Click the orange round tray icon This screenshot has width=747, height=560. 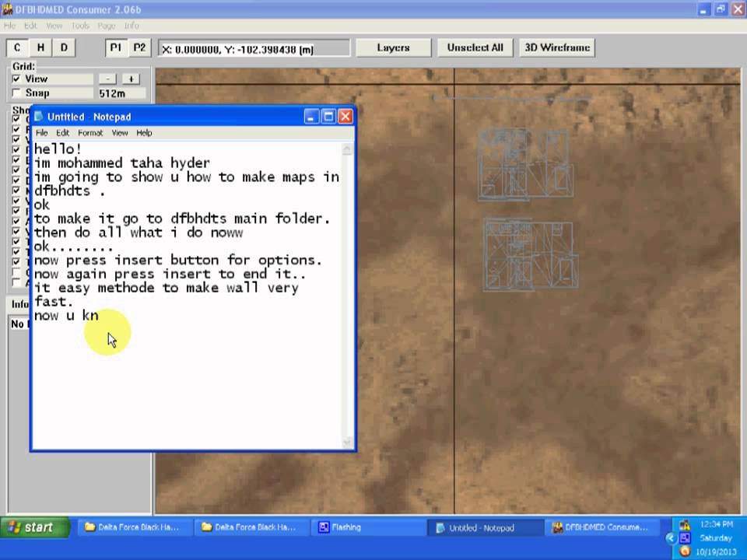(685, 551)
